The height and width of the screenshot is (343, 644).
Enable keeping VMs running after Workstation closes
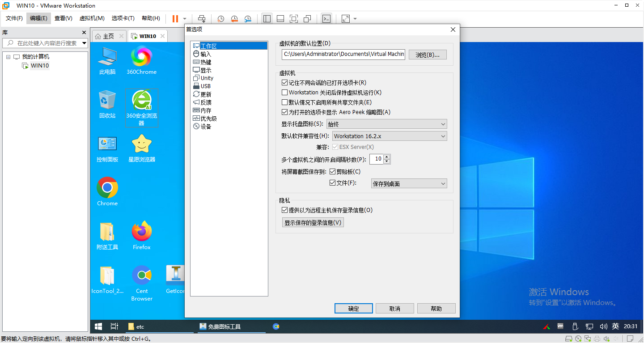click(284, 92)
